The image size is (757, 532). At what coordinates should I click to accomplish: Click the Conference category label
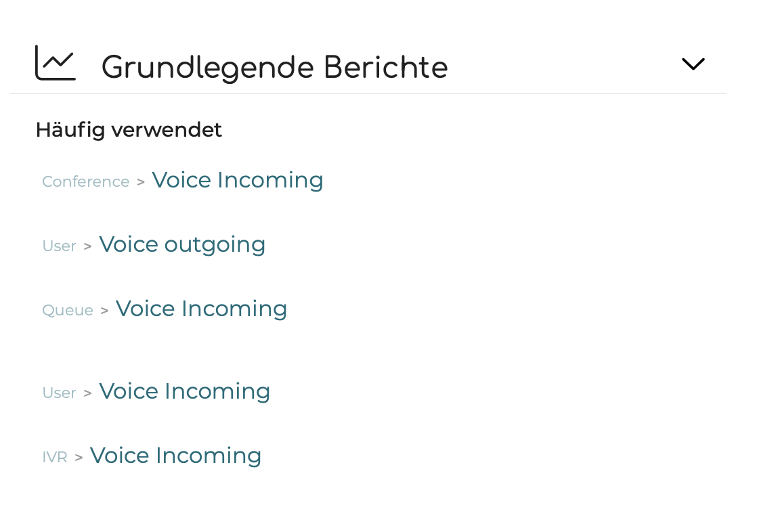[x=85, y=181]
